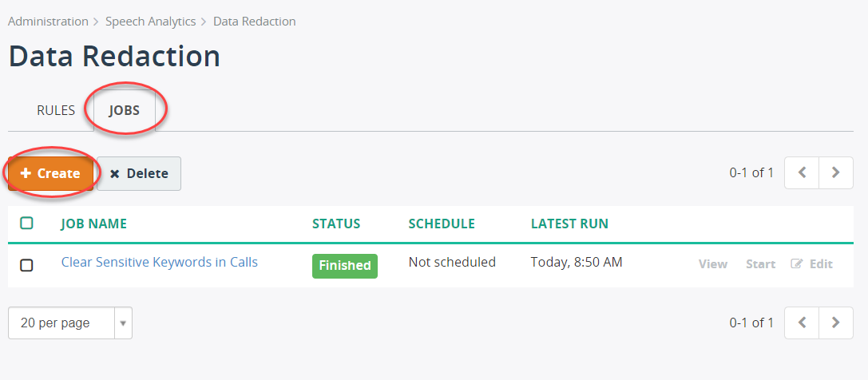
Task: Check the Clear Sensitive Keywords job checkbox
Action: [x=26, y=265]
